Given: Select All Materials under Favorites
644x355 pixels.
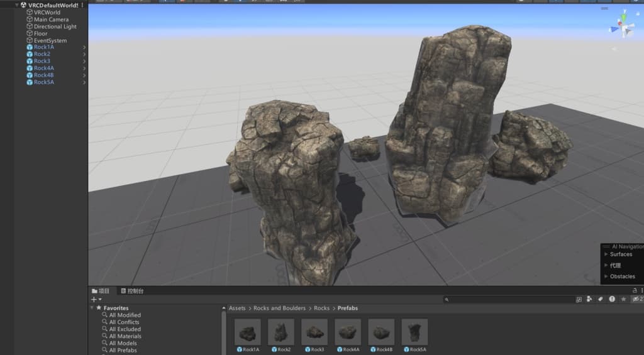Looking at the screenshot, I should click(x=125, y=336).
